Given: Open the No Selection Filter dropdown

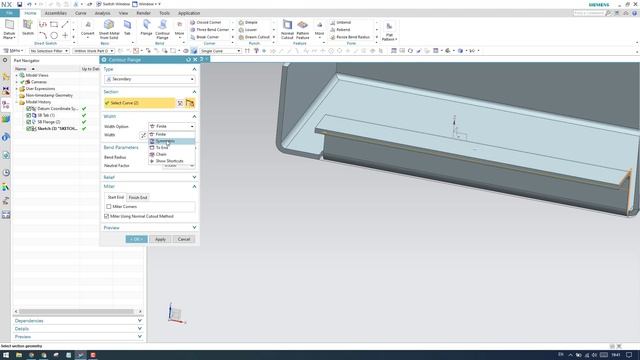Looking at the screenshot, I should pyautogui.click(x=49, y=51).
